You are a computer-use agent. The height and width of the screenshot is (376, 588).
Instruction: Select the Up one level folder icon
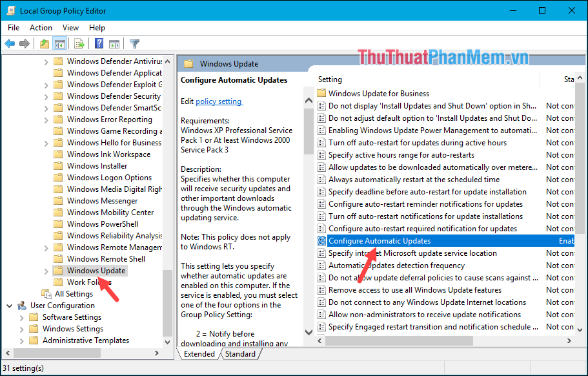click(x=44, y=43)
